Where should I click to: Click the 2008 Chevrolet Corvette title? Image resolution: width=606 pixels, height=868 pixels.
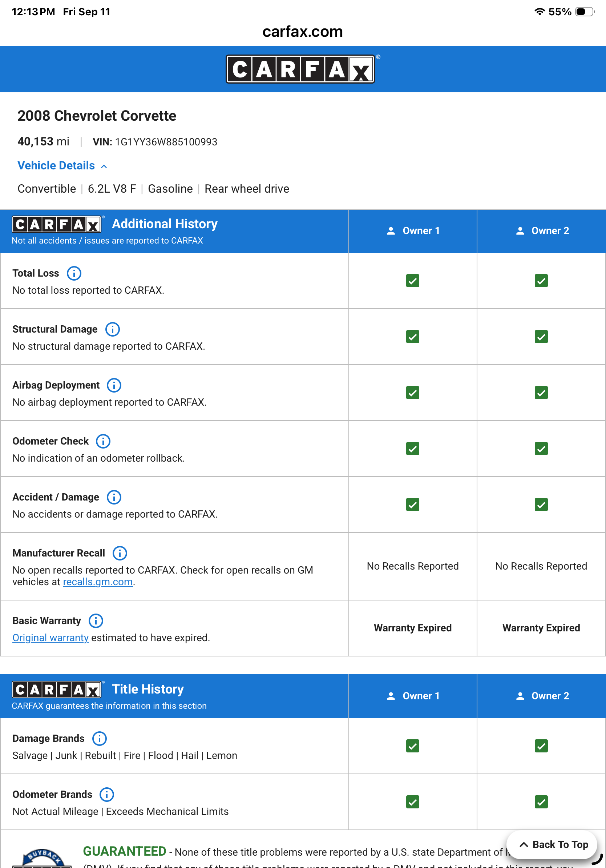pos(97,116)
